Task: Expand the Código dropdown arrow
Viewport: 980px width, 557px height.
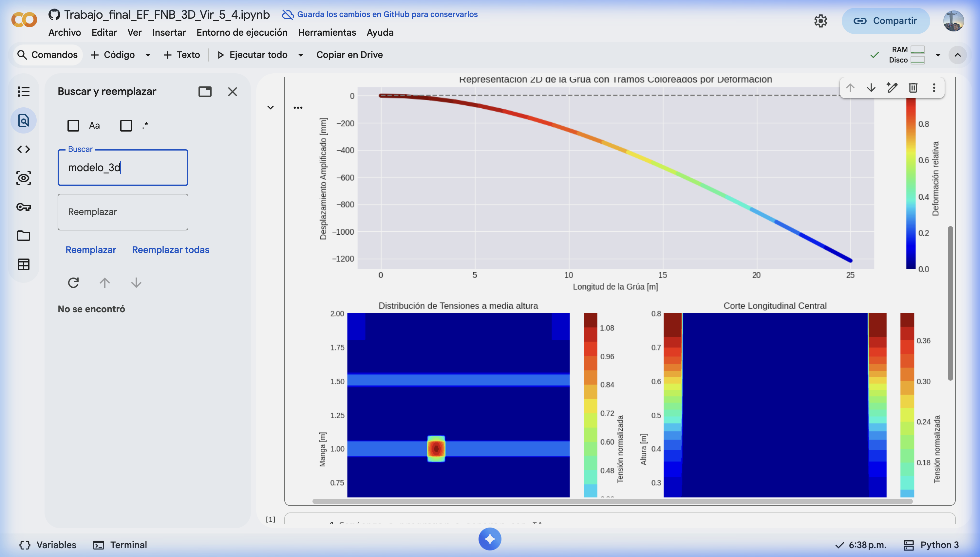Action: [x=148, y=55]
